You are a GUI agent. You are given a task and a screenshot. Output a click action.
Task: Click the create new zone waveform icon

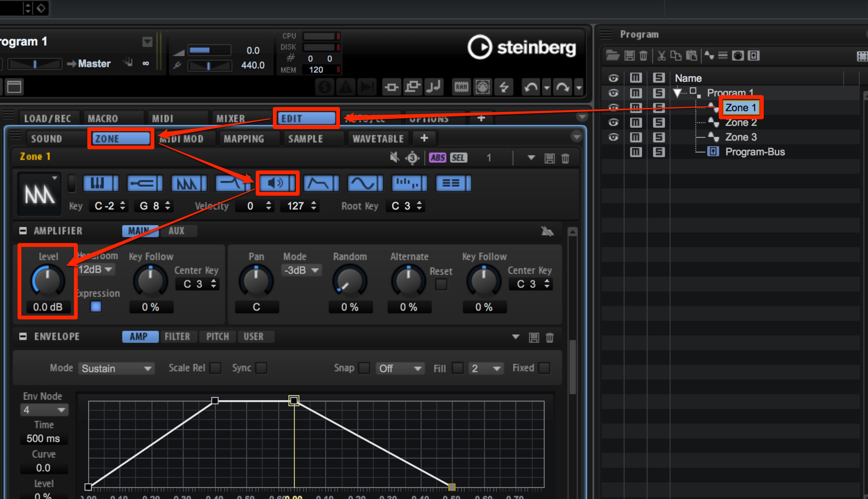click(709, 56)
